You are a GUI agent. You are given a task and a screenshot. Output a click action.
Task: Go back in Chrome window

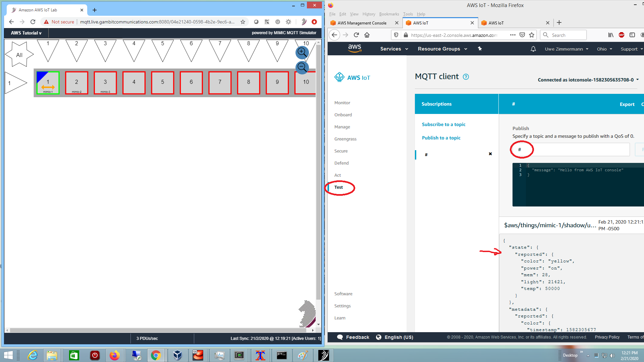[x=11, y=22]
